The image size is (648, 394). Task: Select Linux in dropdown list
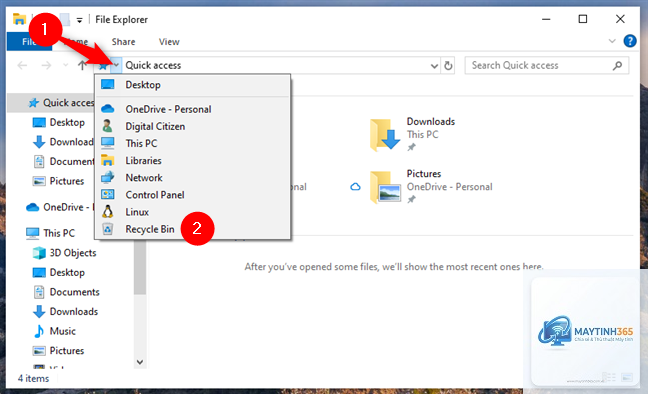(193, 212)
